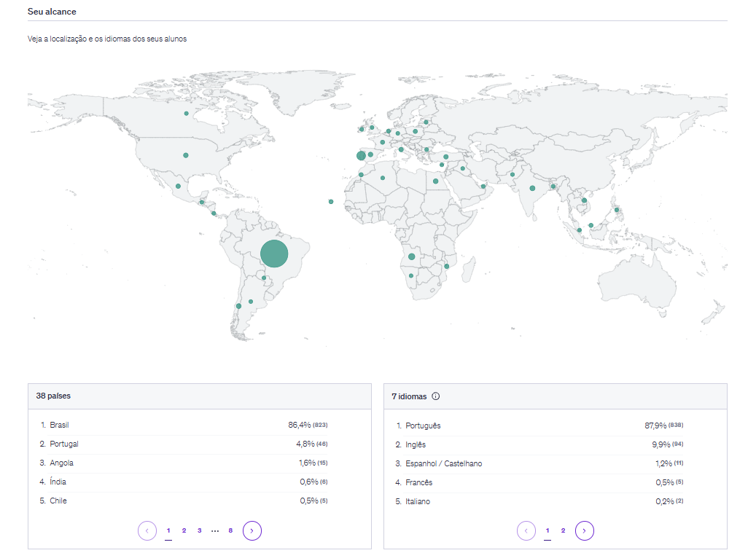Open page 2 of the countries list
The image size is (756, 553).
coord(184,530)
